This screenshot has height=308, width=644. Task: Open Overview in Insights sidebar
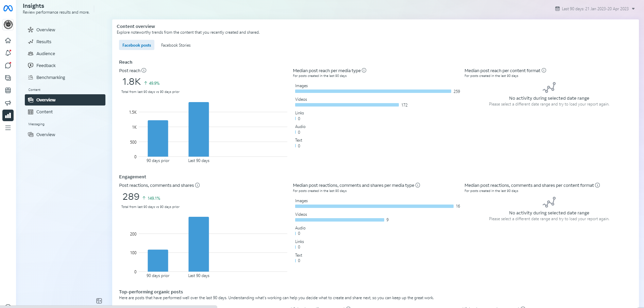point(65,30)
